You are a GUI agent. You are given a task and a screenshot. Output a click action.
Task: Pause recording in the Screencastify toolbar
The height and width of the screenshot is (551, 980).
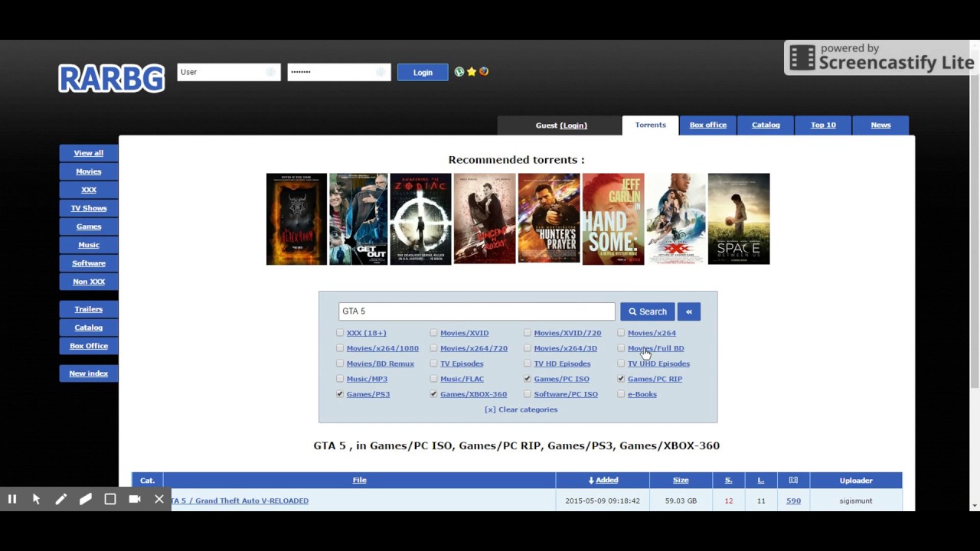[12, 499]
